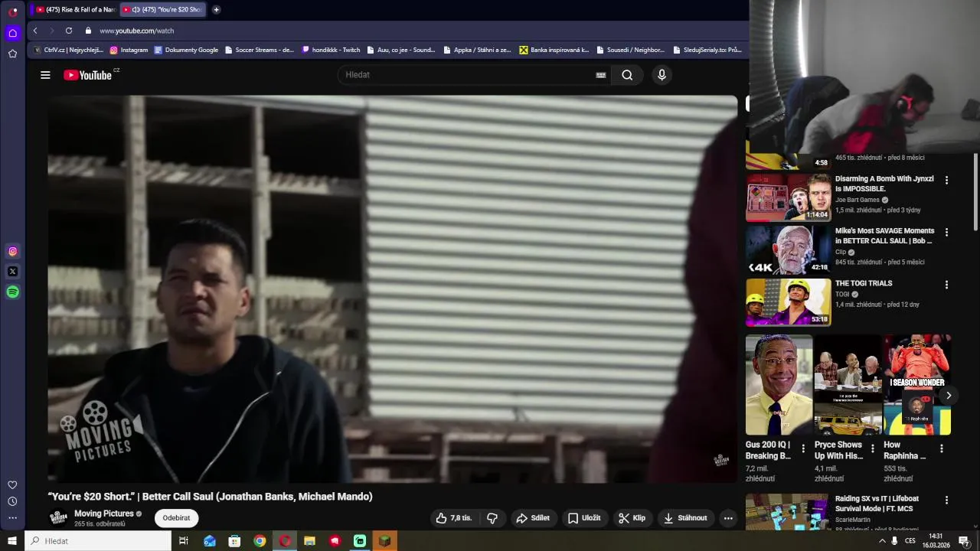Viewport: 980px width, 551px height.
Task: Open CtrlV.cz bookmark
Action: (68, 50)
